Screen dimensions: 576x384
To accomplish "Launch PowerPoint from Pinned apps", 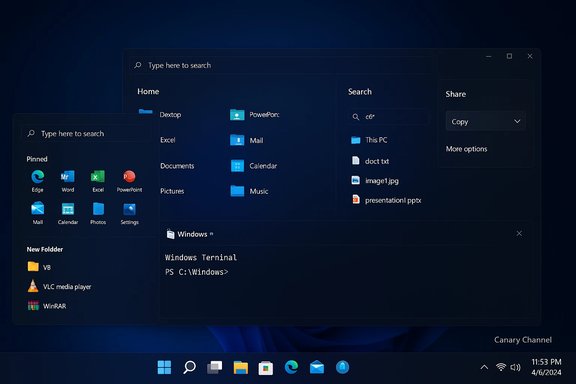I will click(129, 181).
